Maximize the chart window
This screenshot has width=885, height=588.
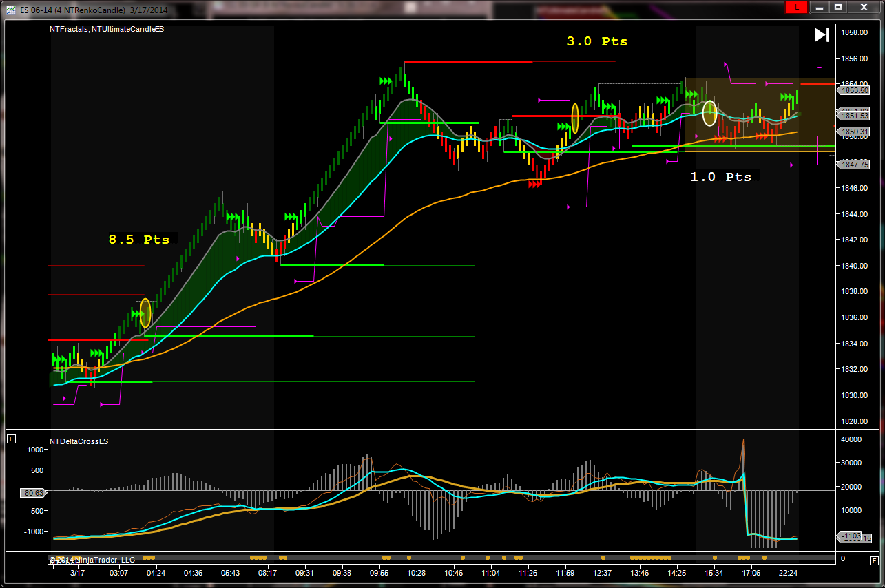838,7
